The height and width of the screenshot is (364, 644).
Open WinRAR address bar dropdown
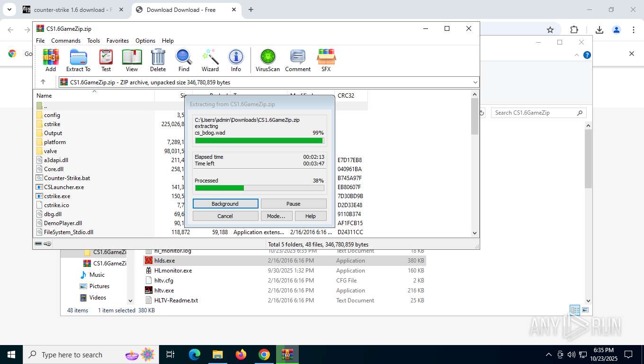[x=475, y=82]
